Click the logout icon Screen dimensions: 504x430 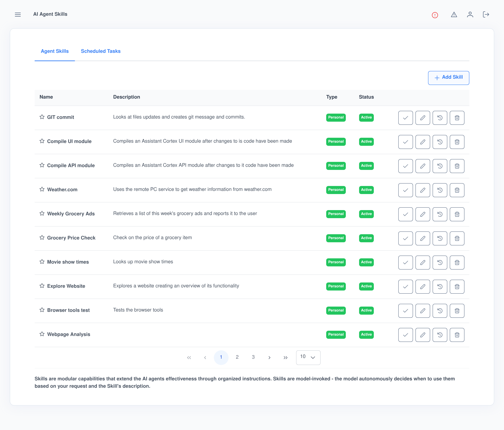(486, 15)
